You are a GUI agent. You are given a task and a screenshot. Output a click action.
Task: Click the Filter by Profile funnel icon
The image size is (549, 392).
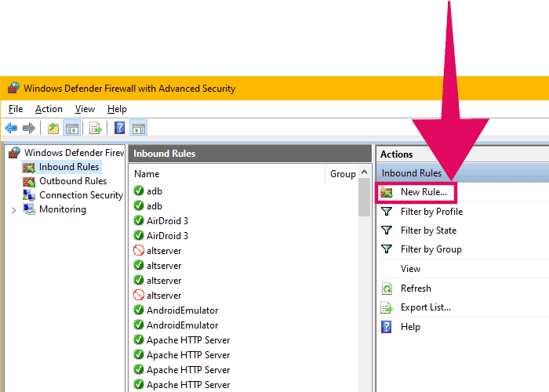click(x=387, y=212)
